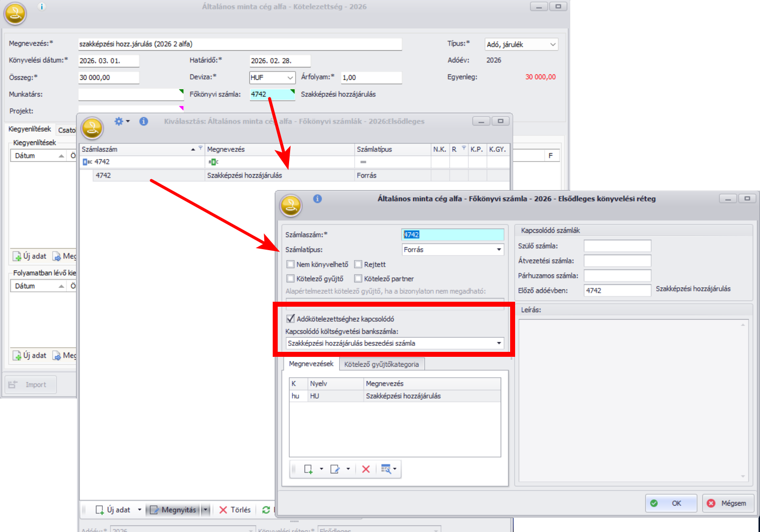Image resolution: width=760 pixels, height=532 pixels.
Task: Select the Kiegyenlítések tab
Action: 30,129
